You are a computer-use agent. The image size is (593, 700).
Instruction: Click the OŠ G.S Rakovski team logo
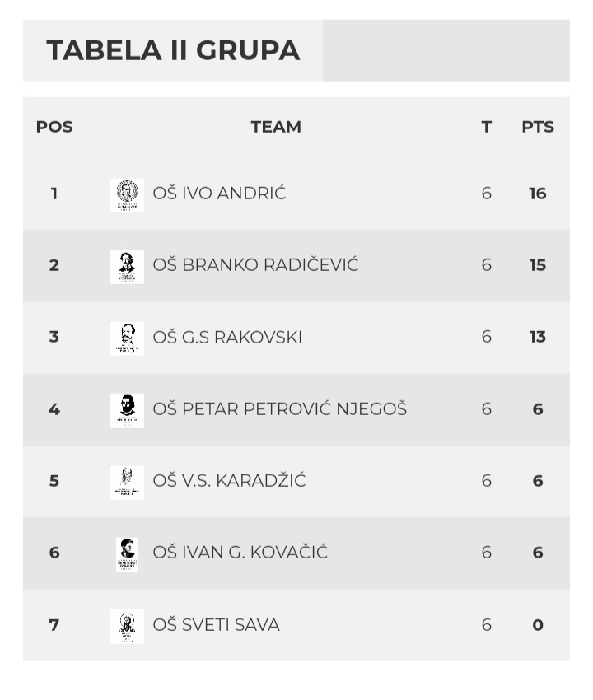(127, 338)
